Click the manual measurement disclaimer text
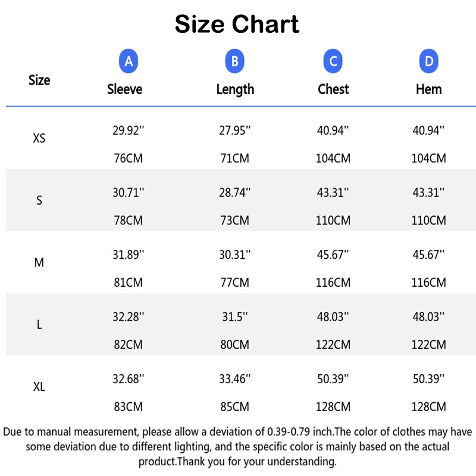 pyautogui.click(x=237, y=446)
